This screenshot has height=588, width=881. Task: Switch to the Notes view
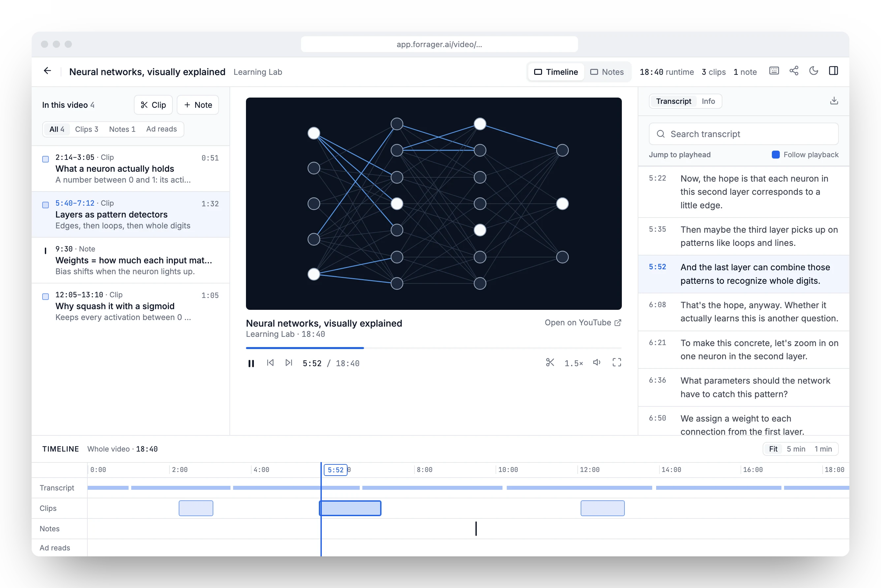tap(607, 72)
